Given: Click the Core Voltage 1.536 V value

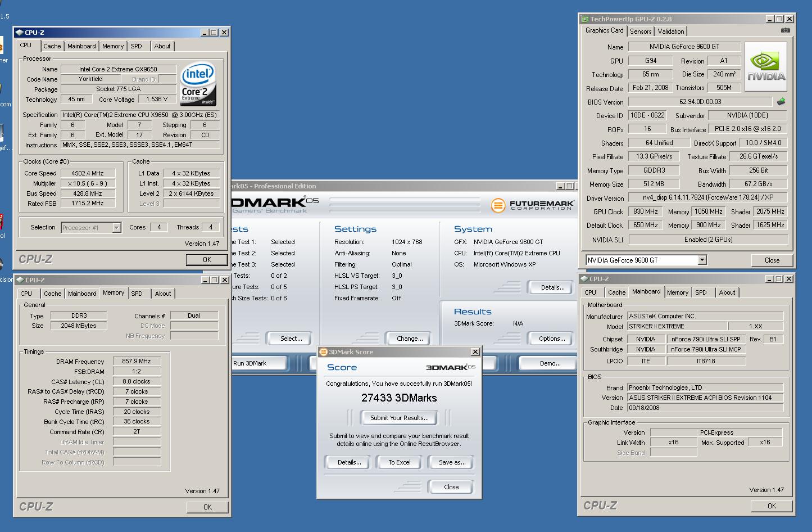Looking at the screenshot, I should [157, 99].
